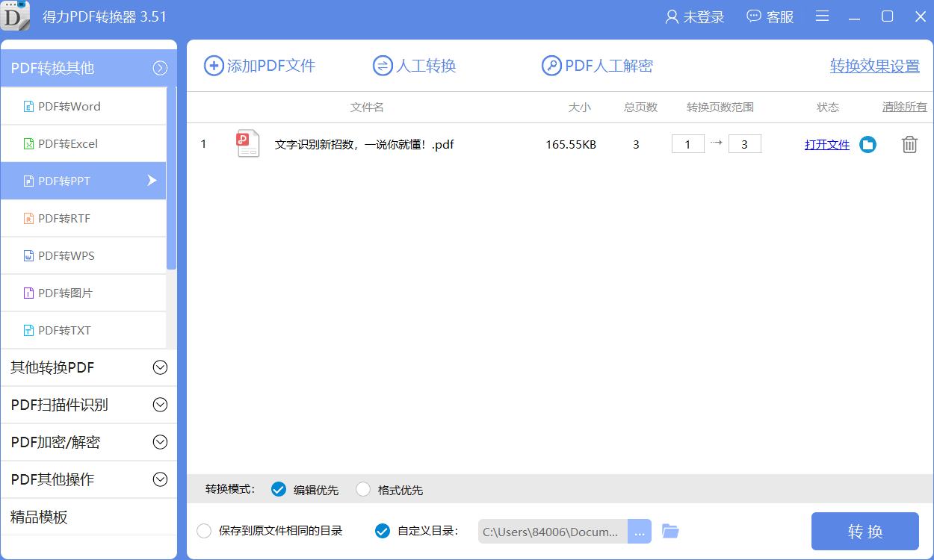Expand the PDF其他操作 section
The height and width of the screenshot is (560, 934).
tap(160, 479)
